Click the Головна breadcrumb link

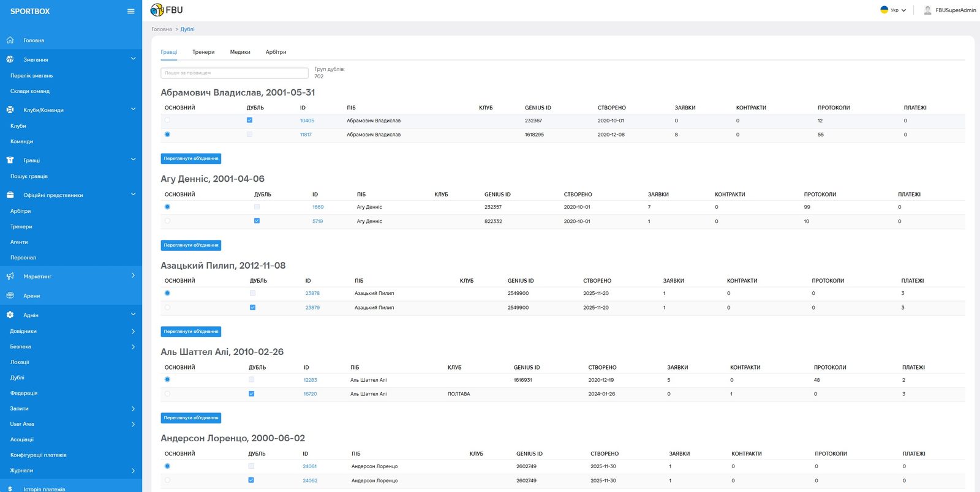pos(162,29)
